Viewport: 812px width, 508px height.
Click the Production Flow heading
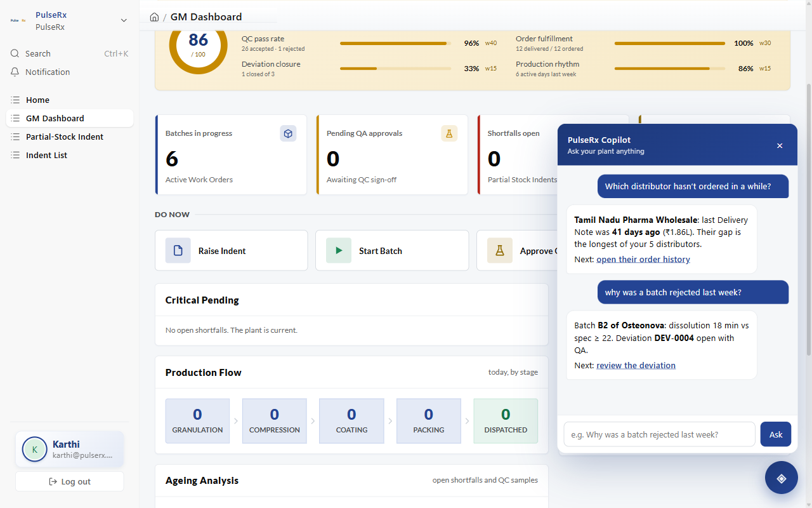click(x=204, y=373)
